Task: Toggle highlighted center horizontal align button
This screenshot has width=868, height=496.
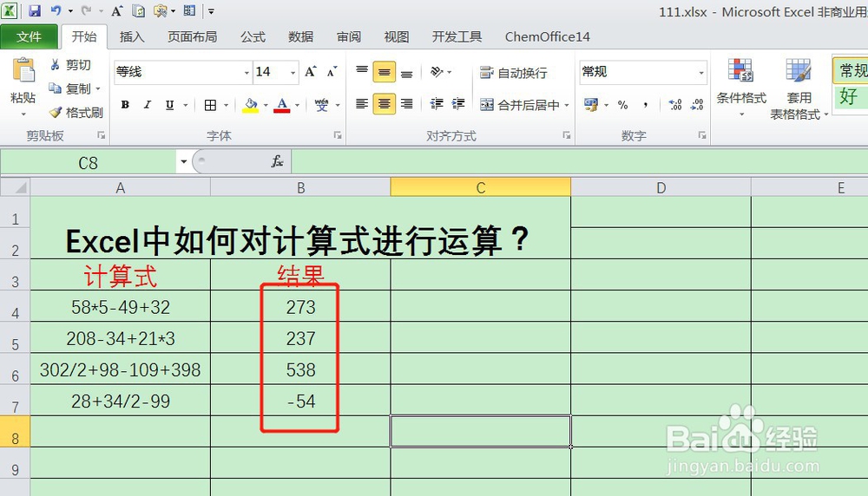Action: 385,104
